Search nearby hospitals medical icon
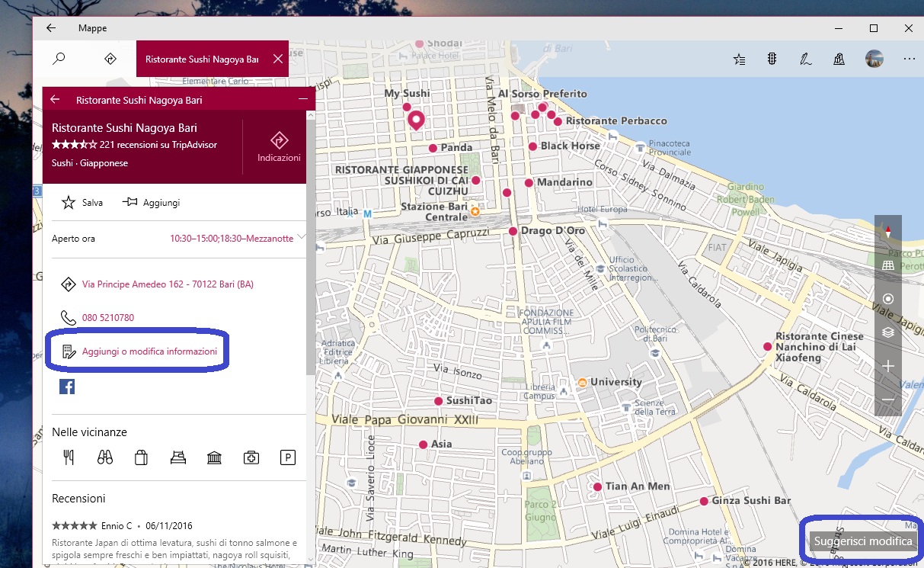 click(251, 457)
